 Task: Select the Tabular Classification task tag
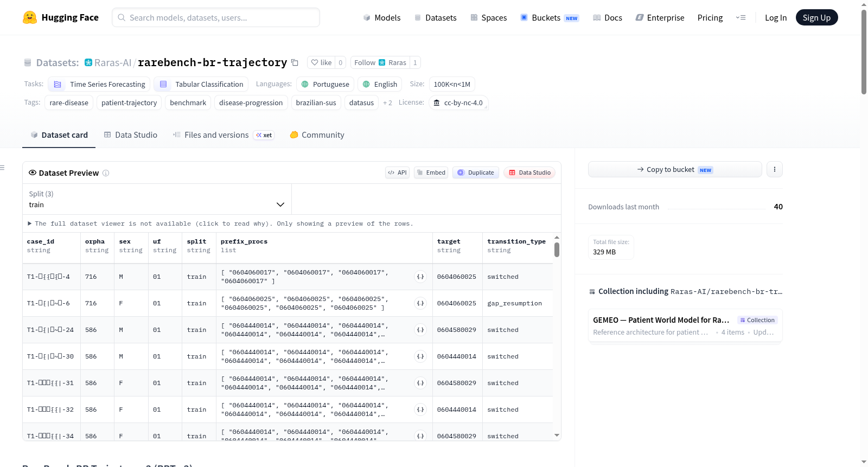(201, 84)
